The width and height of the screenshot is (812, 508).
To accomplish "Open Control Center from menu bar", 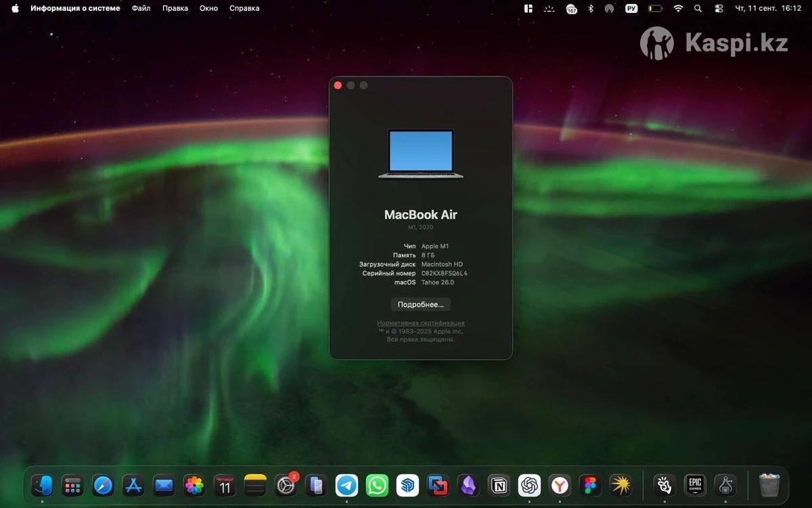I will [719, 8].
